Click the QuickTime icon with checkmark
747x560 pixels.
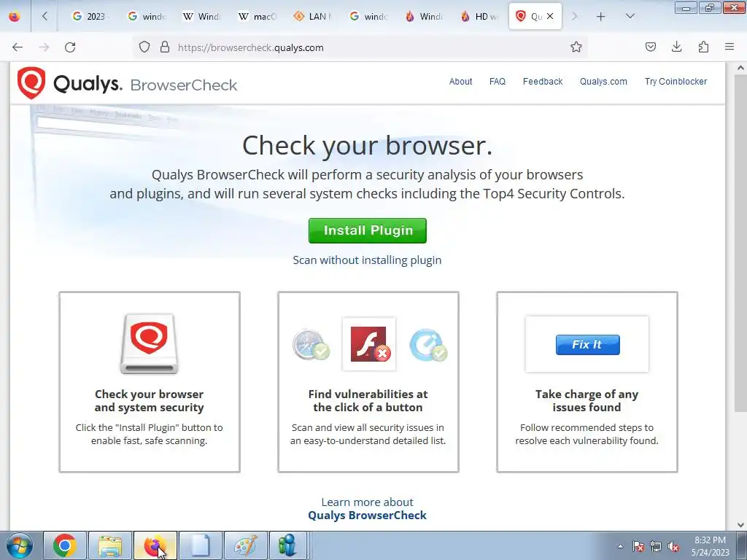[427, 344]
